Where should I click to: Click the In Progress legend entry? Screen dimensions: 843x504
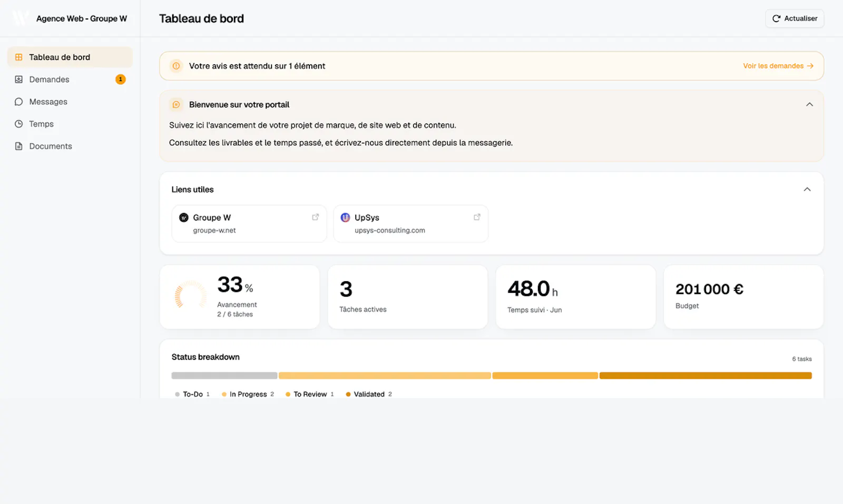[248, 394]
